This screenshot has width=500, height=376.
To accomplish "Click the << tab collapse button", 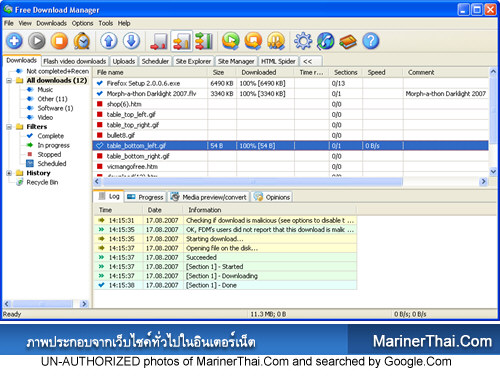I will [311, 61].
